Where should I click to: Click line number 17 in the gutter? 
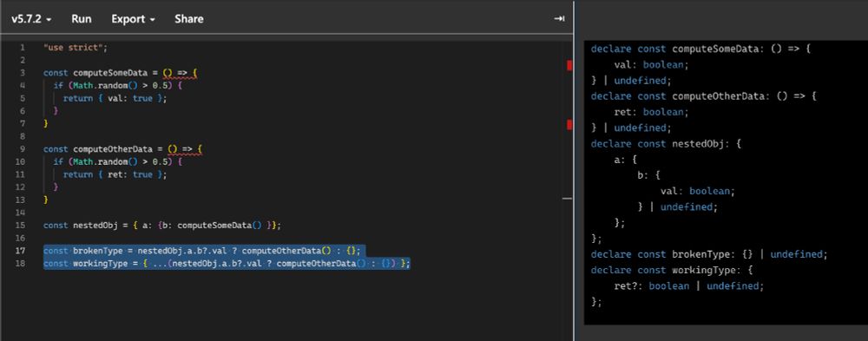21,251
